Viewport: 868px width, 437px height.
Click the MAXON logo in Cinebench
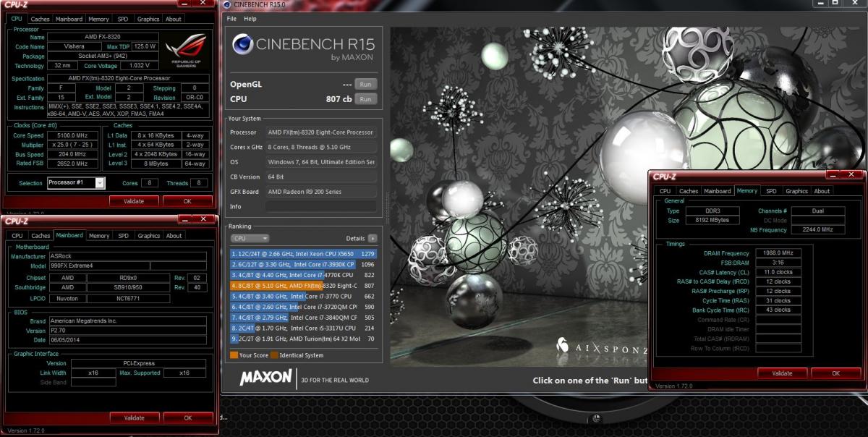[265, 378]
